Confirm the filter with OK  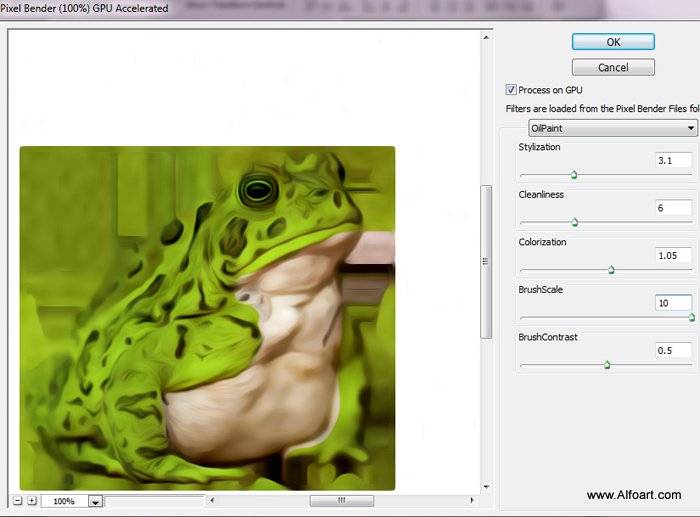(x=613, y=42)
